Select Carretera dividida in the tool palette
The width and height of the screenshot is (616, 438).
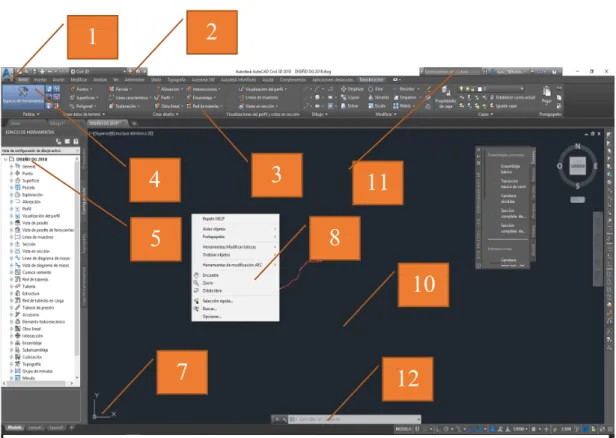click(507, 198)
